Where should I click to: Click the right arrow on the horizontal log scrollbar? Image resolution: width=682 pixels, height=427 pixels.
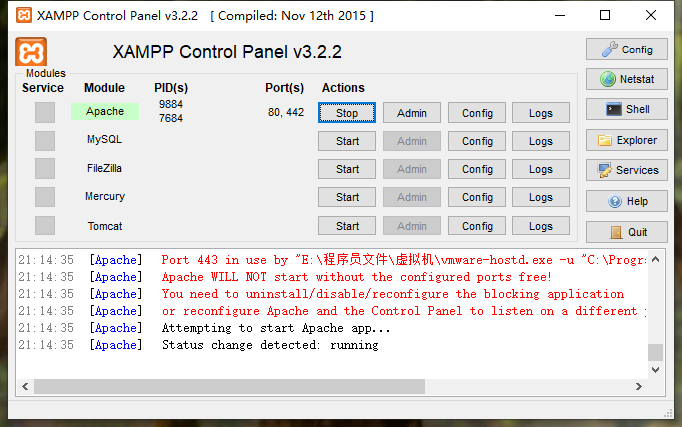[x=638, y=386]
